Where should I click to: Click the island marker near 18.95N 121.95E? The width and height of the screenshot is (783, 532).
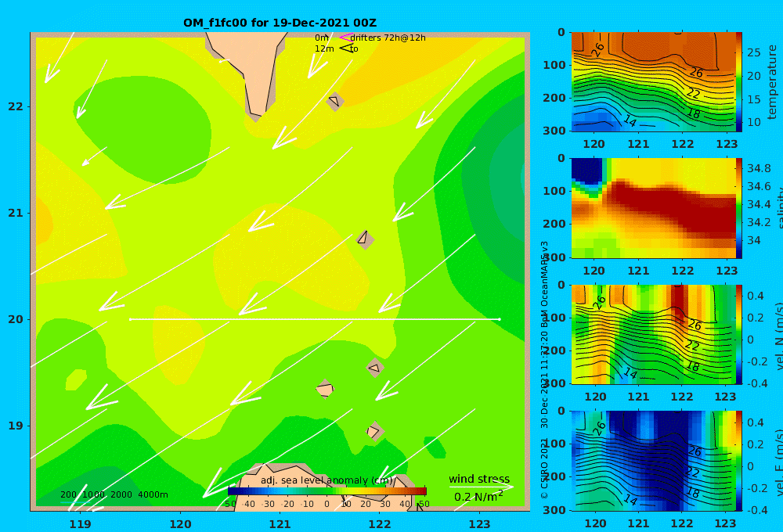click(375, 431)
